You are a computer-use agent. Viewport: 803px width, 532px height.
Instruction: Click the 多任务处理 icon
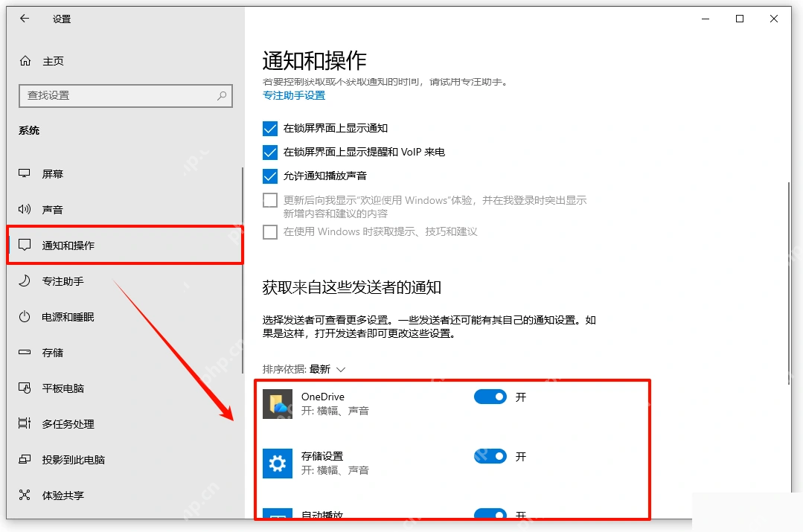(x=24, y=423)
